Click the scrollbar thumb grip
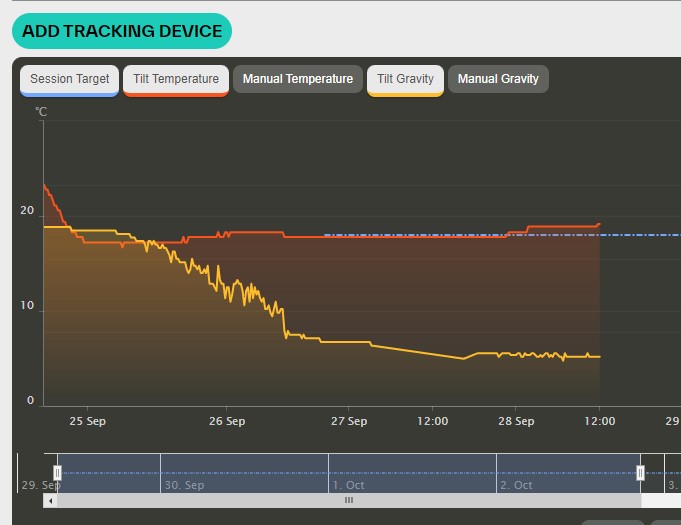 (x=349, y=500)
